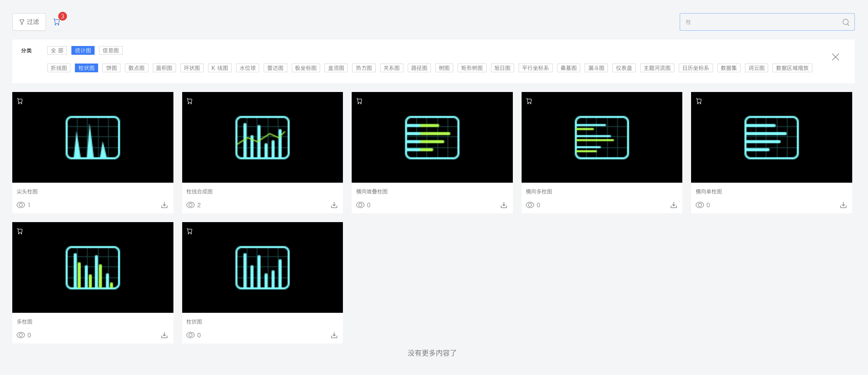This screenshot has width=868, height=375.
Task: Select the 信息图 category tag
Action: click(x=110, y=50)
